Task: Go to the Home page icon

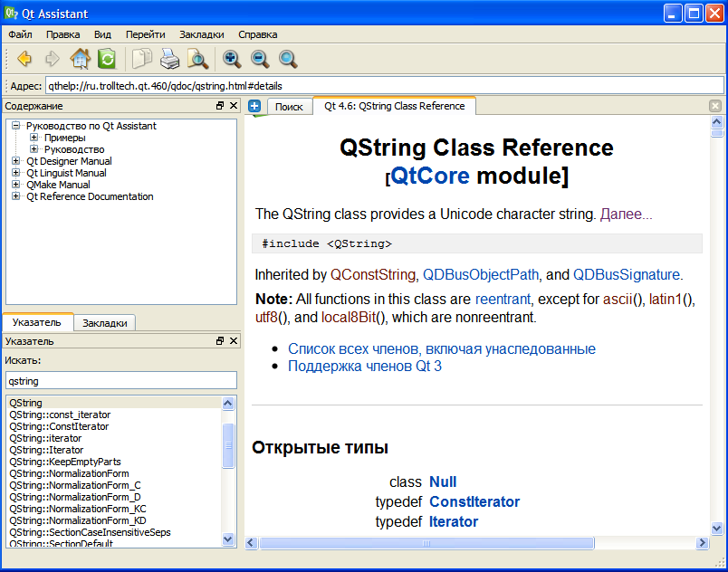Action: click(x=80, y=60)
